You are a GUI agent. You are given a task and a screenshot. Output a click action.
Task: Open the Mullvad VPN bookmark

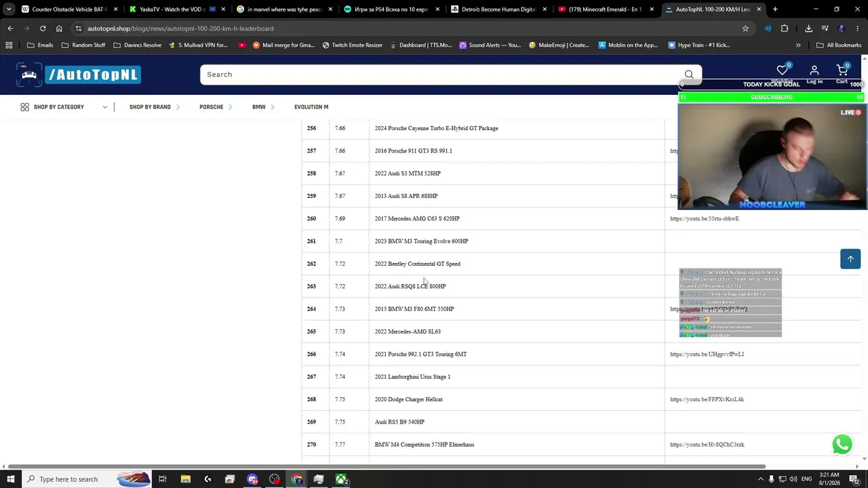point(197,45)
